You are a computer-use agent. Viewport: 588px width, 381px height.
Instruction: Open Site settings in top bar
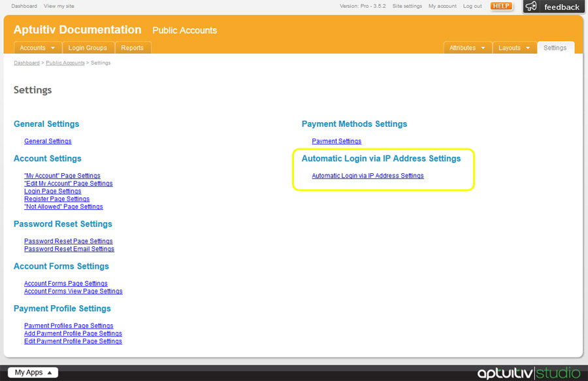point(407,6)
